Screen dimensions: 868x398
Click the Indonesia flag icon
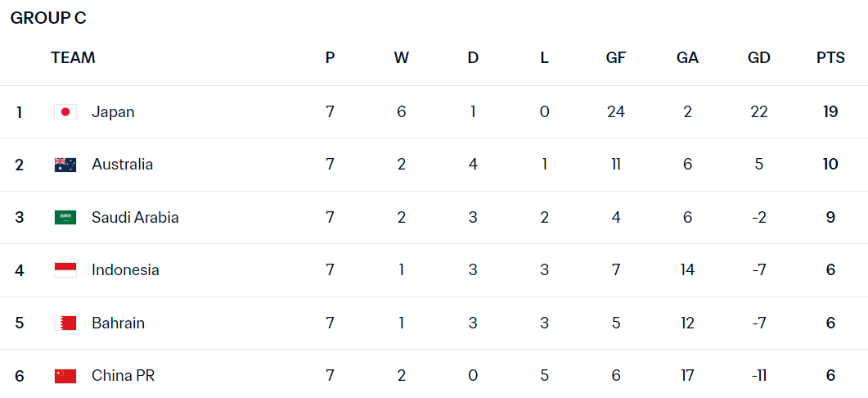tap(65, 270)
